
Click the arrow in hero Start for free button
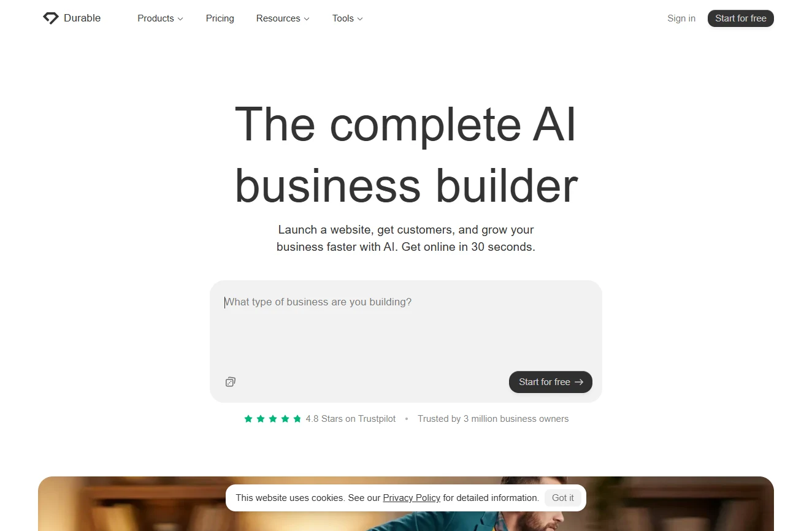579,382
